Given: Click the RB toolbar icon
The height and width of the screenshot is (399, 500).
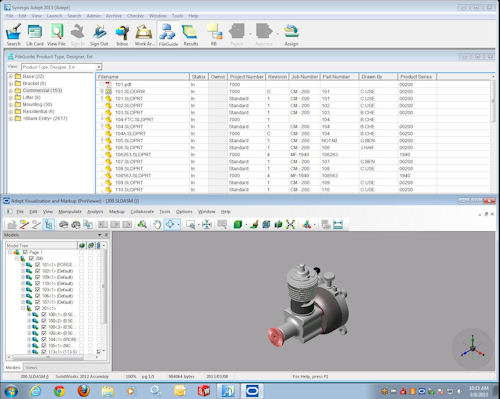Looking at the screenshot, I should pyautogui.click(x=214, y=35).
